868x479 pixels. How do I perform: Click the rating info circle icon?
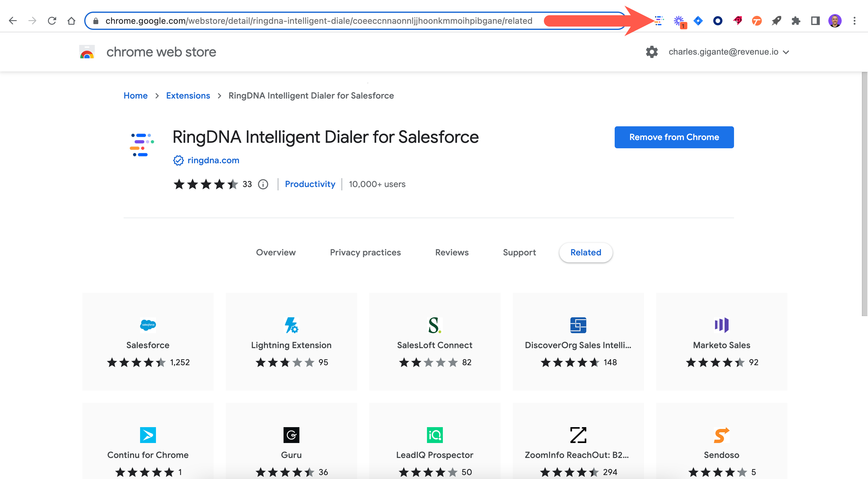pyautogui.click(x=263, y=184)
